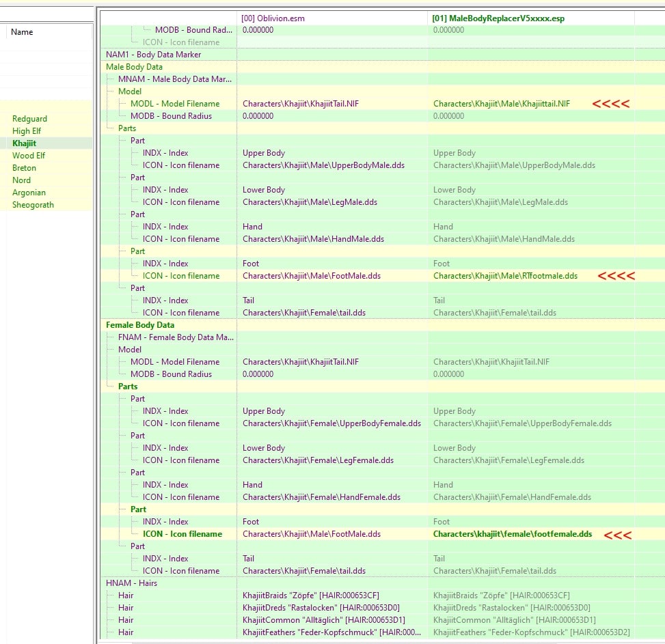Click KhajiitDreds "Rastalocken" hair entry in Oblivion.esm column
The image size is (665, 644).
321,608
